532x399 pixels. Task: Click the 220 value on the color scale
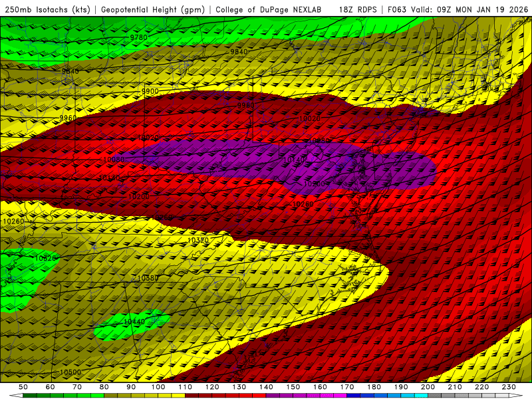482,387
